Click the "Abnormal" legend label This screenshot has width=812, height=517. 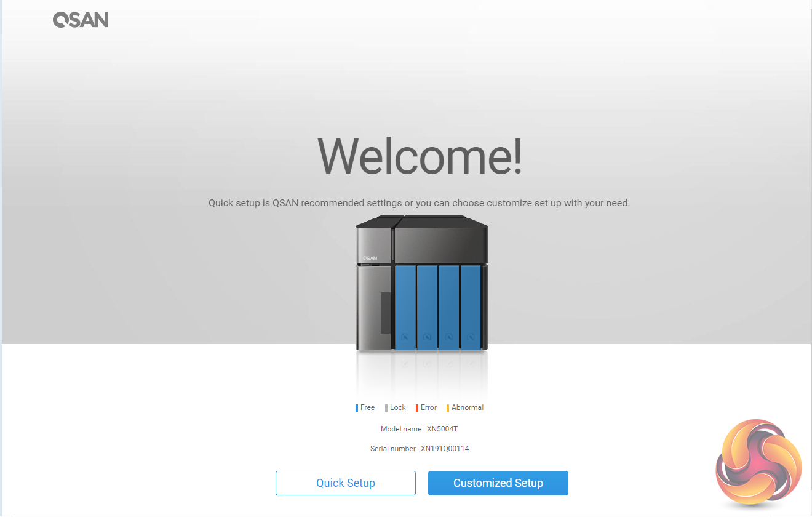tap(468, 407)
